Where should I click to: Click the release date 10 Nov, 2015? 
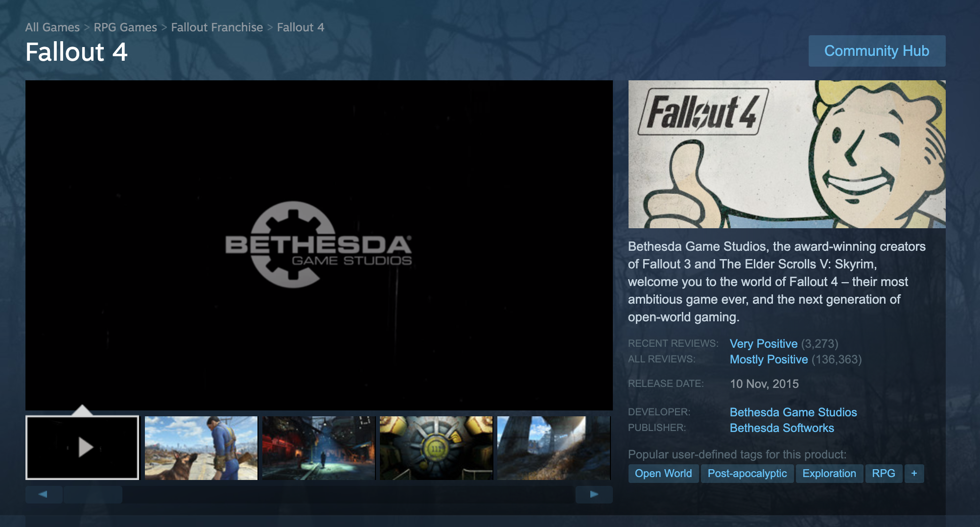[764, 384]
